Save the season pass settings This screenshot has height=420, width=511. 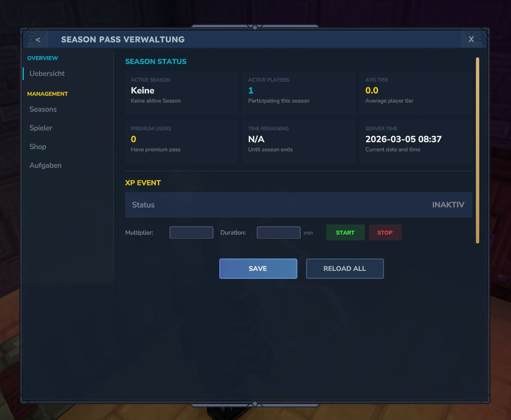pos(258,269)
